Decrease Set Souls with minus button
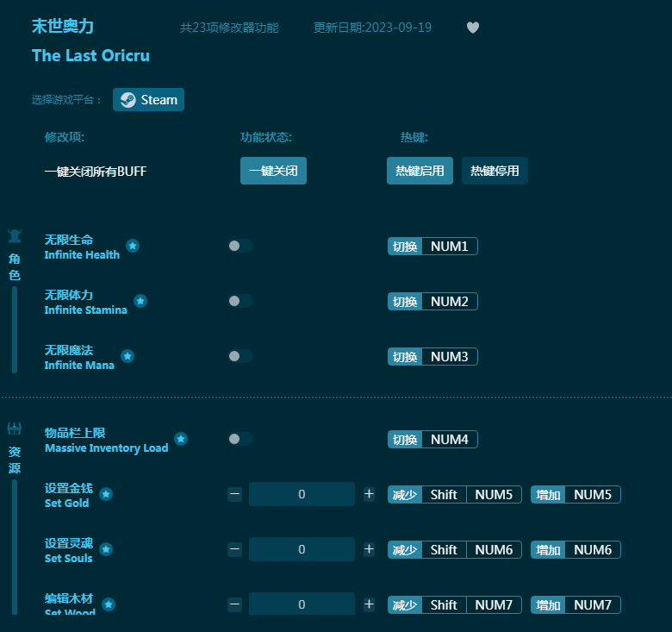Screen dimensions: 672x632 pyautogui.click(x=235, y=549)
